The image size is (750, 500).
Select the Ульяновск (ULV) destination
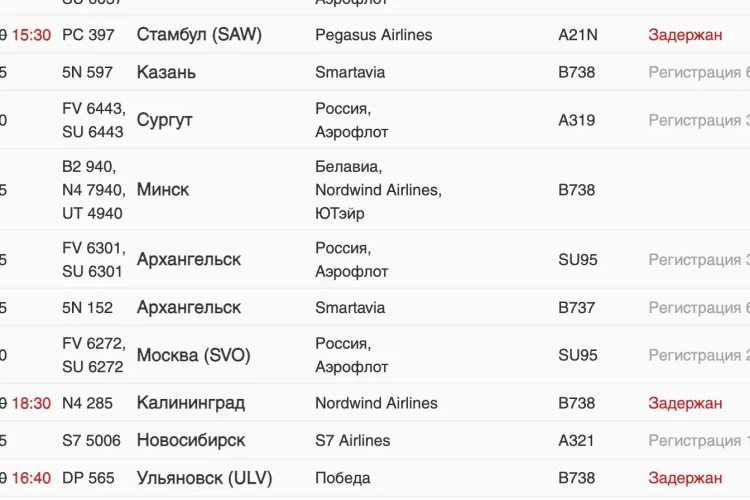click(x=204, y=478)
